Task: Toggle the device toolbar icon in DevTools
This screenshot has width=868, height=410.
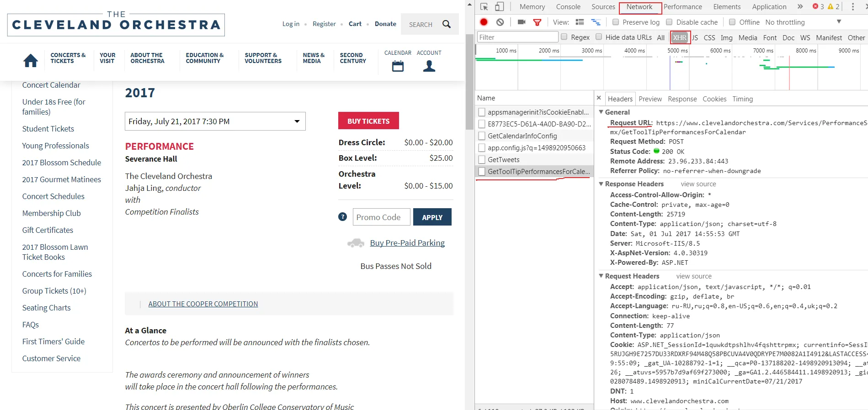Action: pyautogui.click(x=500, y=7)
